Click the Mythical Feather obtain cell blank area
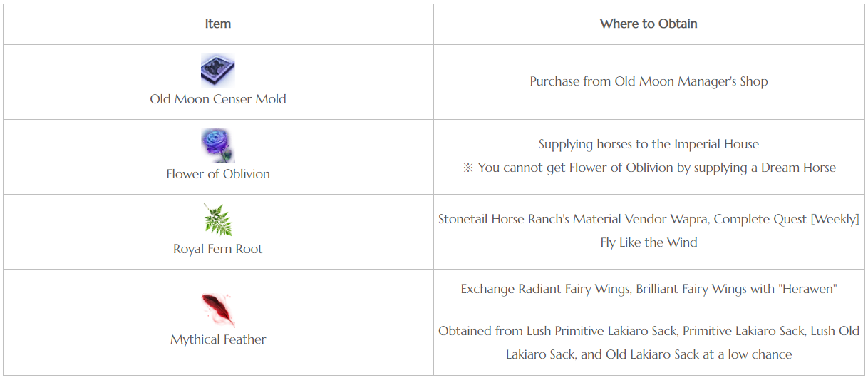The height and width of the screenshot is (378, 868). [x=649, y=310]
